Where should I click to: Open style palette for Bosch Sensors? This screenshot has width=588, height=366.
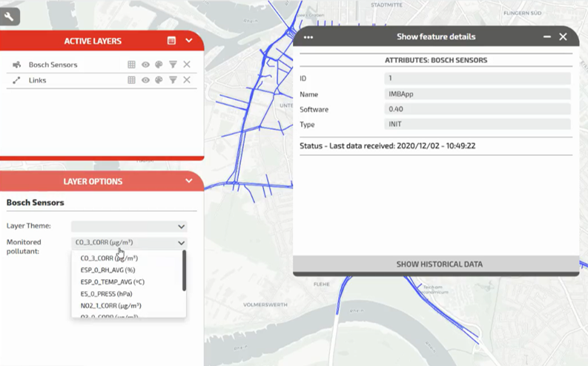[x=159, y=65]
